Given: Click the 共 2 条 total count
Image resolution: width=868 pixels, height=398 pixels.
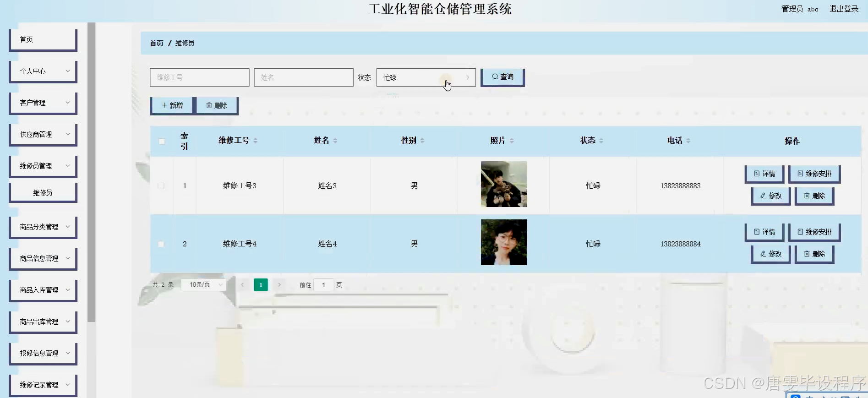Looking at the screenshot, I should [163, 285].
